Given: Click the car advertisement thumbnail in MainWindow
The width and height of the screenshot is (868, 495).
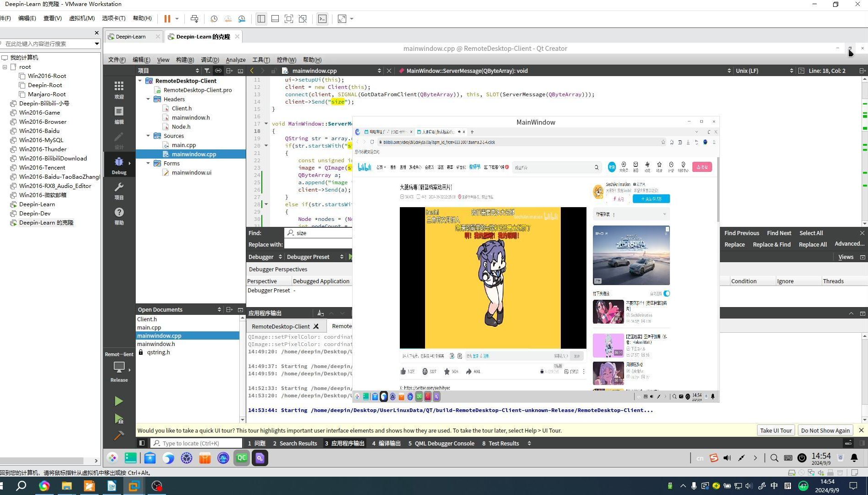Looking at the screenshot, I should click(x=631, y=255).
